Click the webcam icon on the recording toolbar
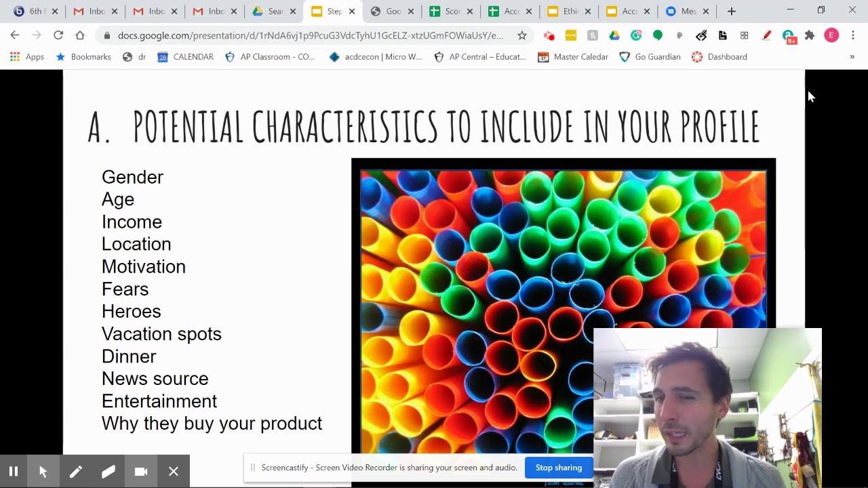Screen dimensions: 868x488 (140, 470)
